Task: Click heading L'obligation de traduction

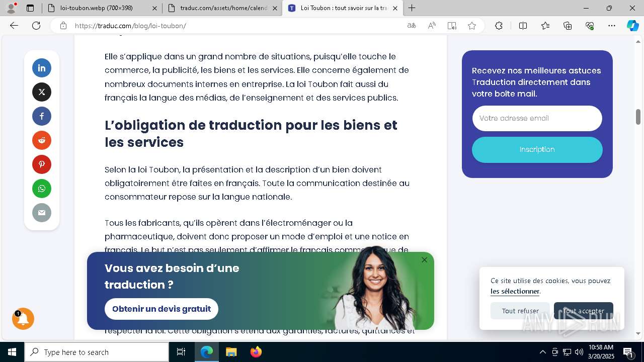Action: (x=251, y=133)
